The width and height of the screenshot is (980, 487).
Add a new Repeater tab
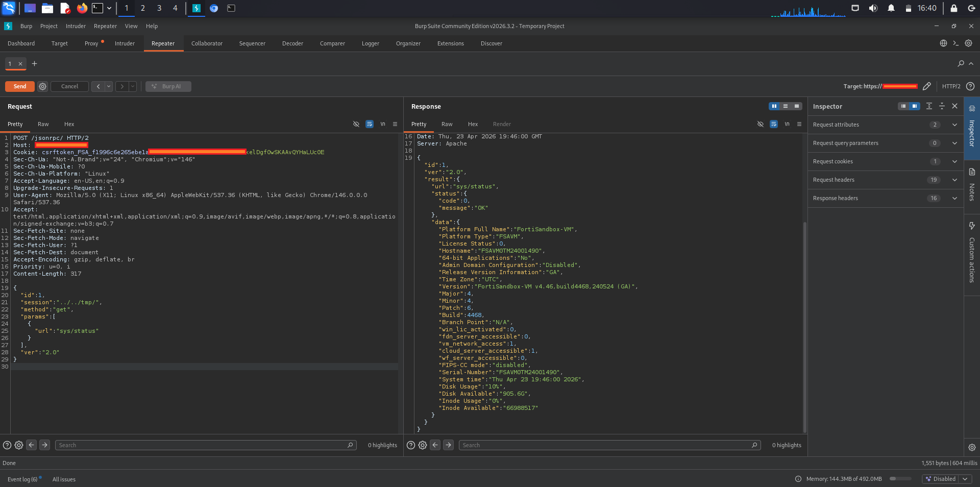(x=35, y=64)
